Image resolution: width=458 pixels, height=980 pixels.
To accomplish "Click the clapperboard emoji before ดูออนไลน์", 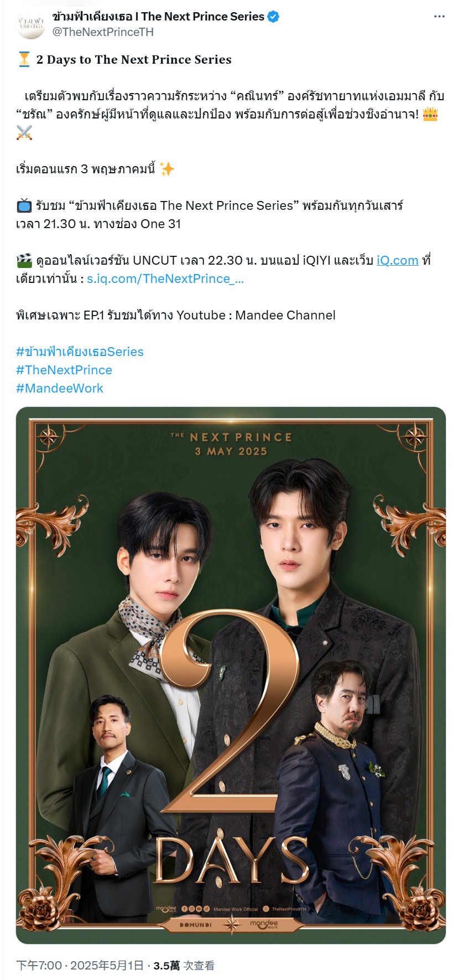I will coord(24,260).
